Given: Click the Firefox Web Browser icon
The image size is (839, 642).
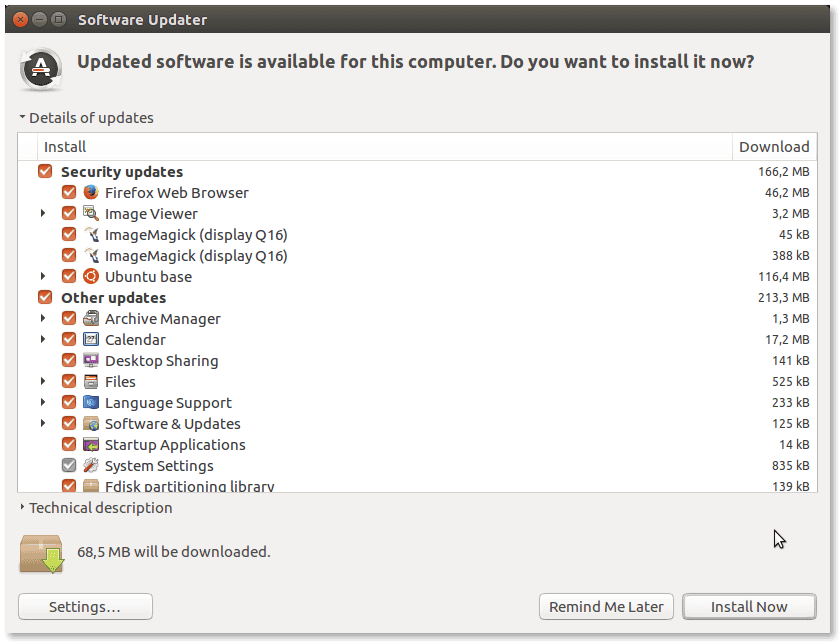Looking at the screenshot, I should (x=91, y=192).
